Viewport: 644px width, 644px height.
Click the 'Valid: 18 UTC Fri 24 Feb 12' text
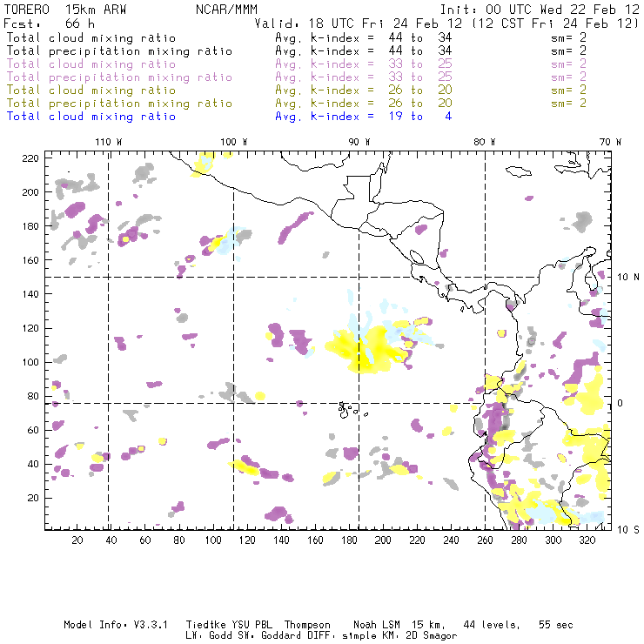(x=359, y=23)
